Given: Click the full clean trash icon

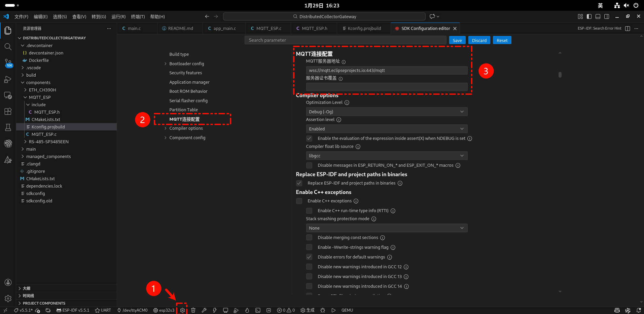Looking at the screenshot, I should [193, 310].
